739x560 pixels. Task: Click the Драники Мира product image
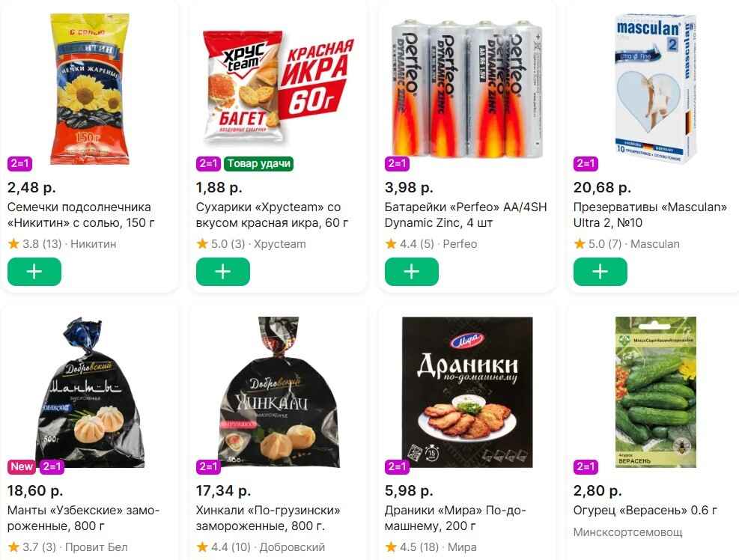[x=467, y=391]
